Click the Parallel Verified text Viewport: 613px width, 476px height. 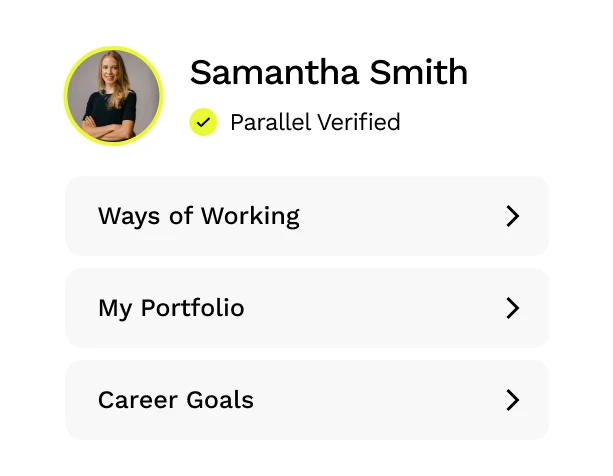point(315,122)
